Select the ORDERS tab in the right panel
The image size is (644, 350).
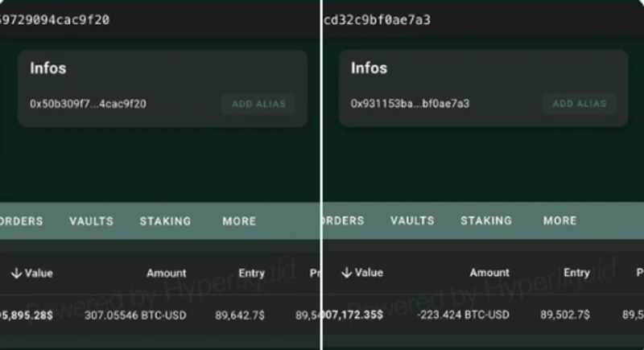345,220
